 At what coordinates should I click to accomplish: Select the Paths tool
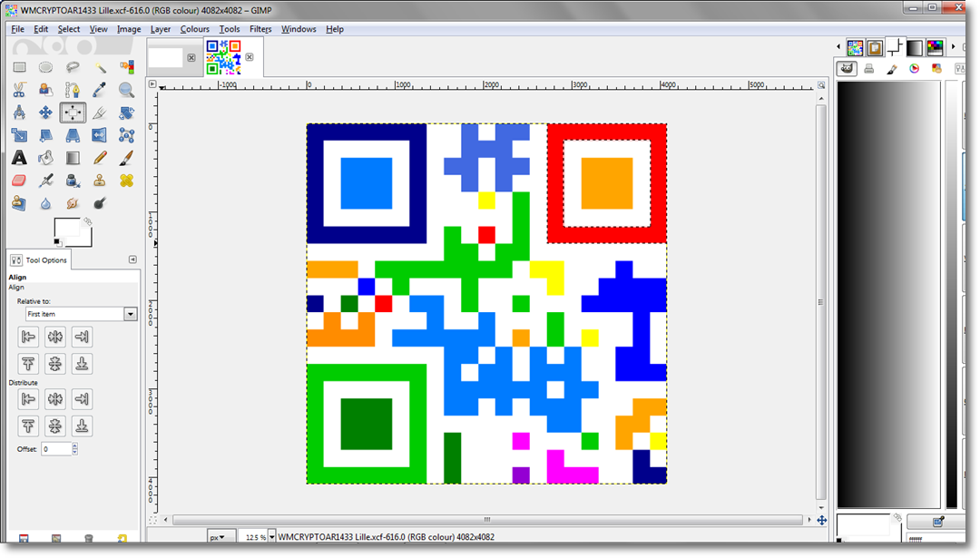click(x=73, y=90)
